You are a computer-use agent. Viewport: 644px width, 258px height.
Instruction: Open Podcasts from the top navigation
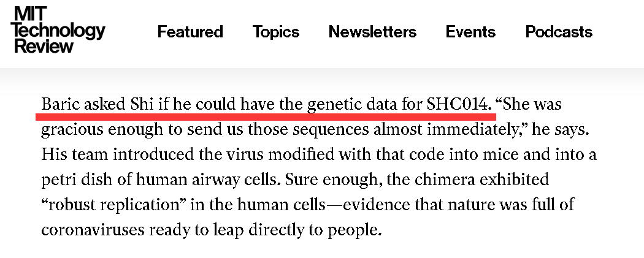coord(559,32)
